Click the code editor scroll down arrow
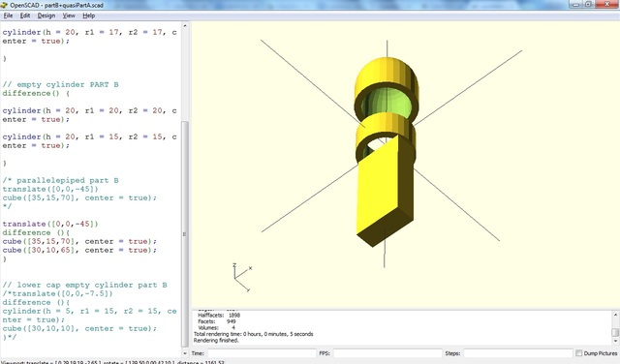 (x=185, y=353)
